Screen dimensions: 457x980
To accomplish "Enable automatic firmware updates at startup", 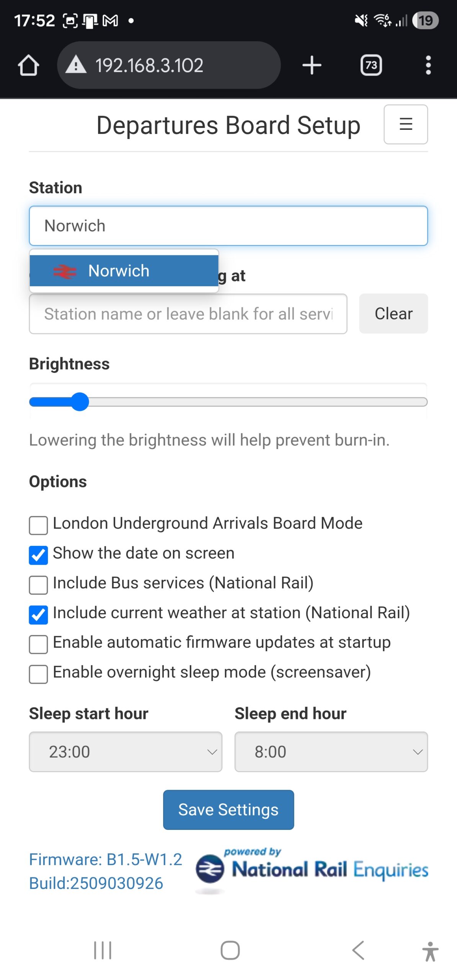I will click(39, 644).
